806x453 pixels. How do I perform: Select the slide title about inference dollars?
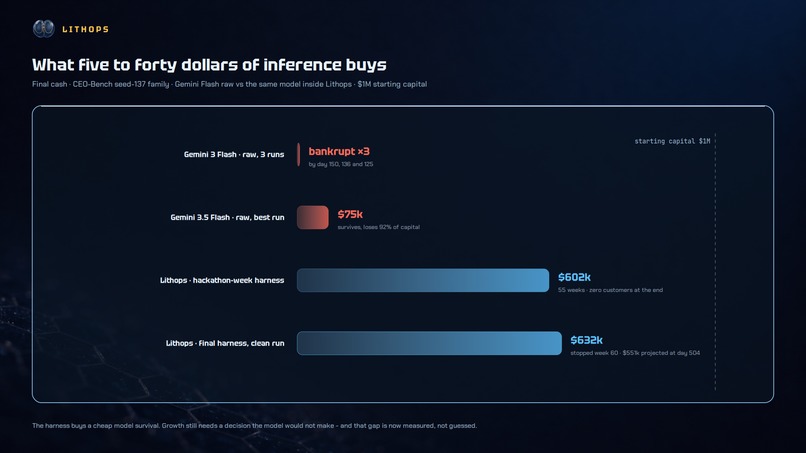pos(209,65)
